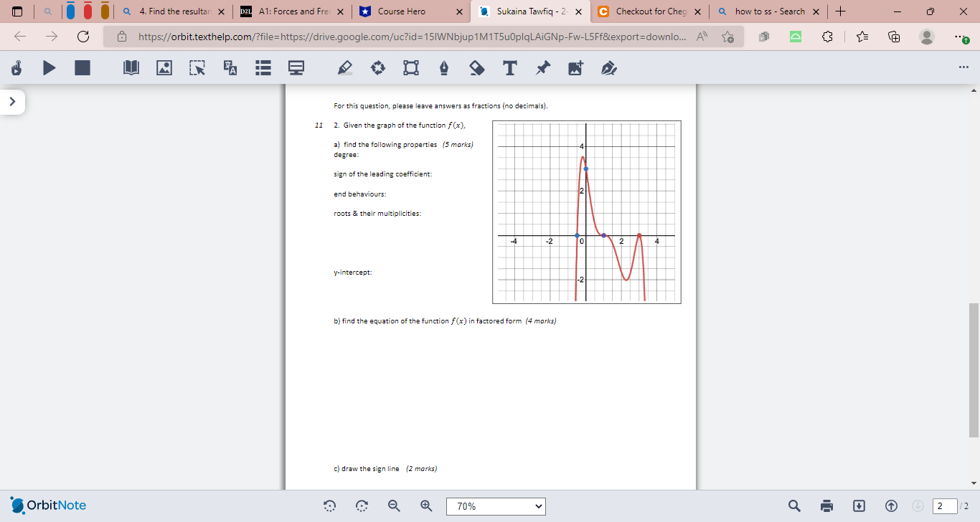Expand the left side panel chevron

[x=12, y=102]
